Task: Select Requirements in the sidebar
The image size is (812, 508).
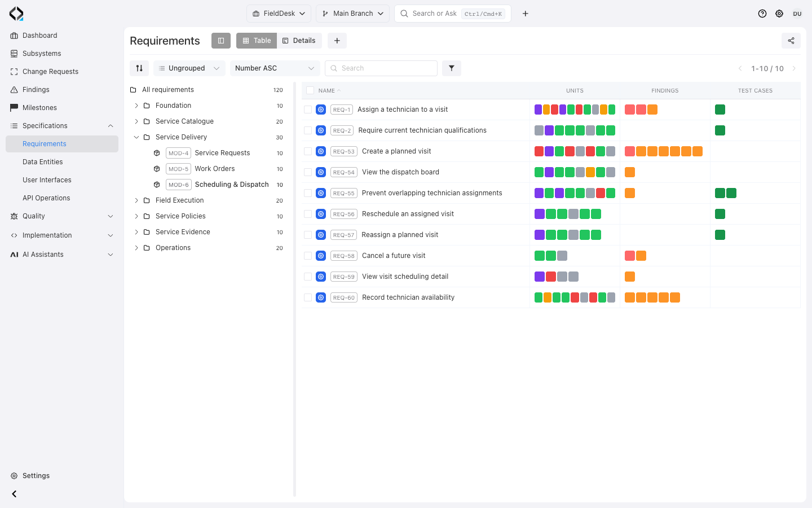Action: [62, 144]
